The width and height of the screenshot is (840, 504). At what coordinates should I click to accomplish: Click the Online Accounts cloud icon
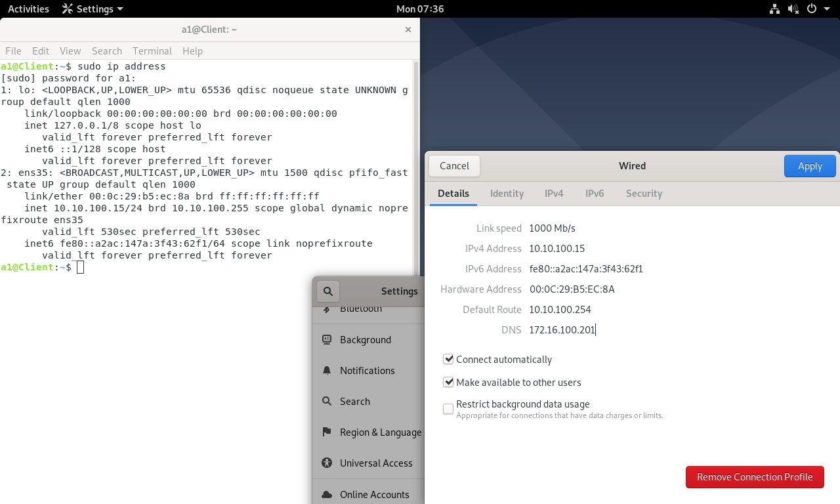pos(327,495)
